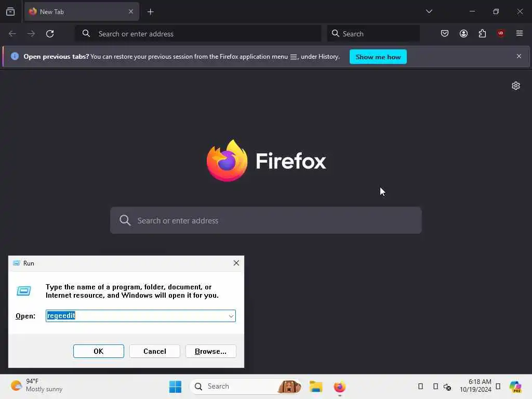Open the weather widget showing 94°F
Screen dimensions: 532x399
click(x=37, y=385)
